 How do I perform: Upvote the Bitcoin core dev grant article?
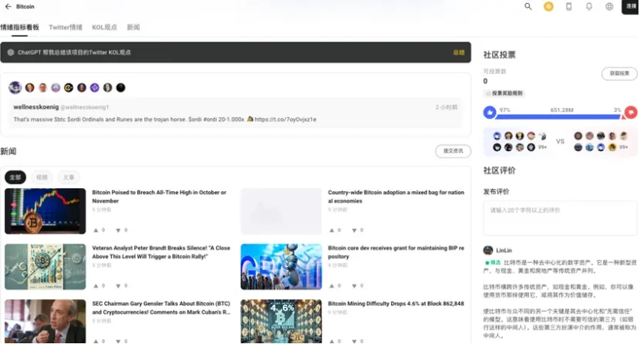click(x=331, y=286)
